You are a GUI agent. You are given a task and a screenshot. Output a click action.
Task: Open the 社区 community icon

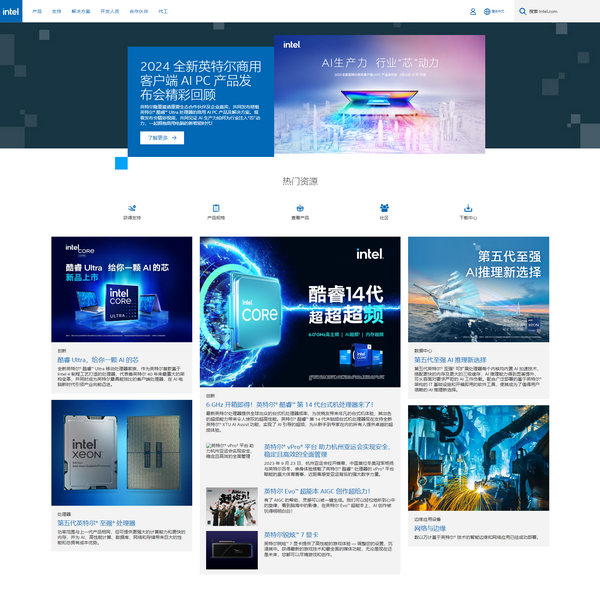point(384,207)
